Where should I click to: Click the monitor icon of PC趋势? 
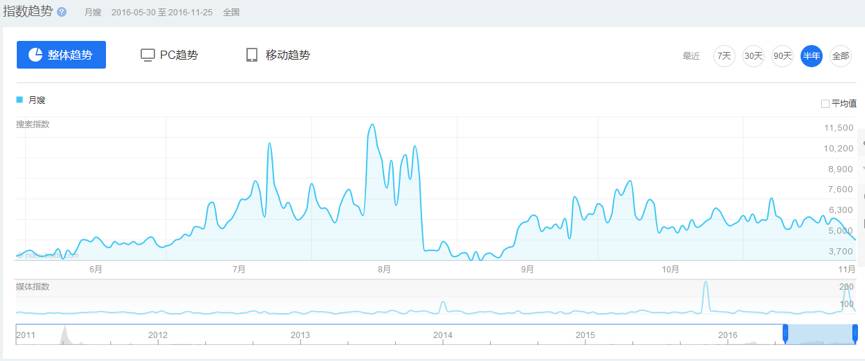pos(147,55)
